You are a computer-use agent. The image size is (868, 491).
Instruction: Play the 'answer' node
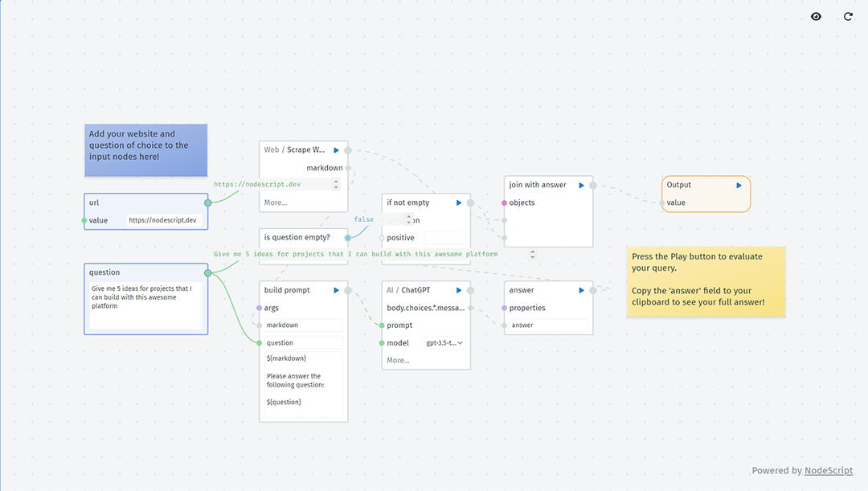[x=581, y=290]
